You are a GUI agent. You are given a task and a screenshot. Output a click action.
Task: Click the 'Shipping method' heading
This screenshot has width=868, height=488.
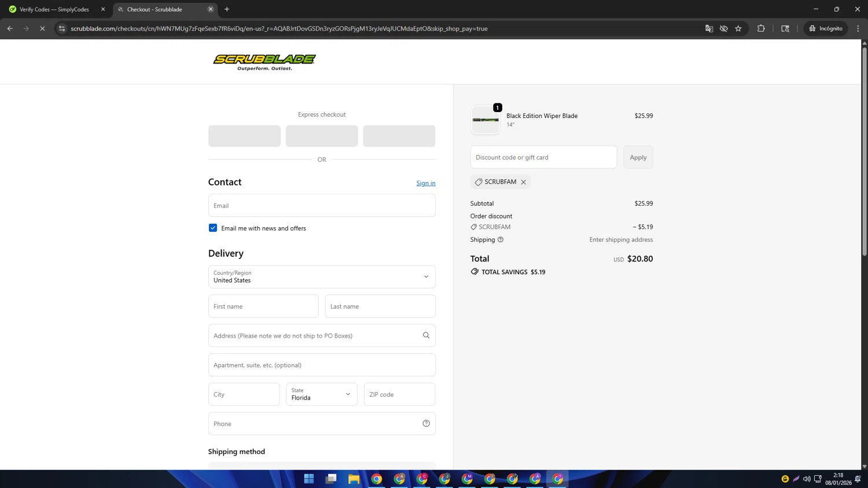pos(237,452)
